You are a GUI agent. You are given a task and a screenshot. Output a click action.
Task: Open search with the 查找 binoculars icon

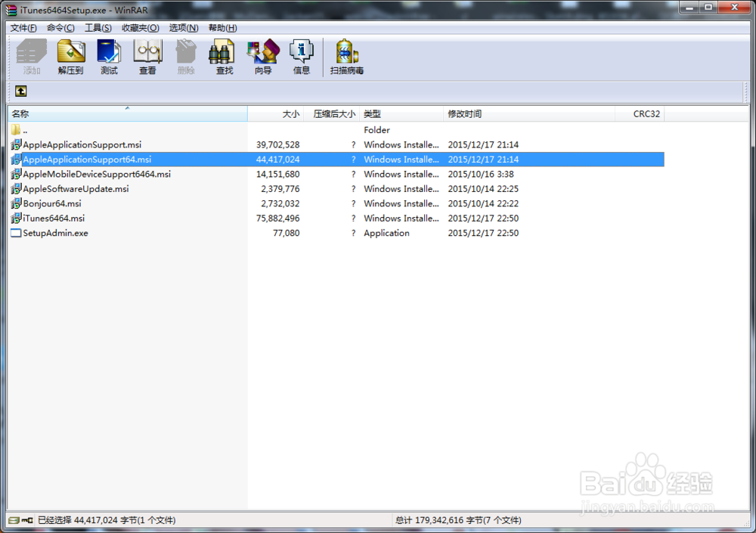(x=222, y=57)
